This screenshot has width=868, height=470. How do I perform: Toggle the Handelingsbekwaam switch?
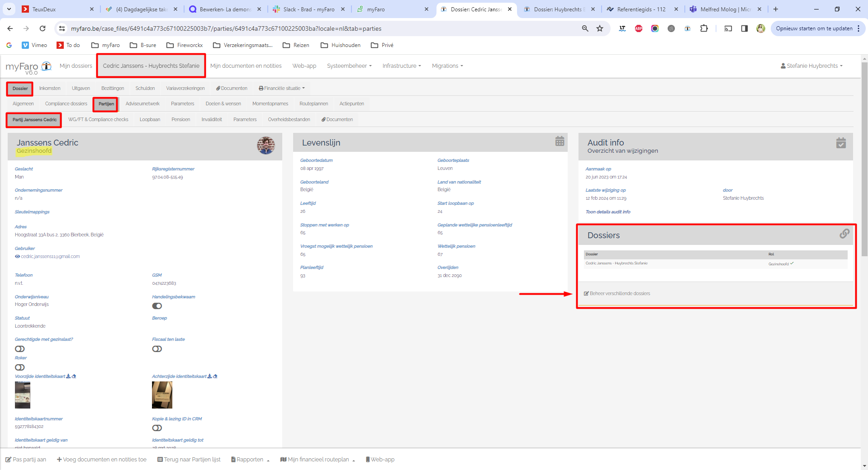click(x=157, y=306)
